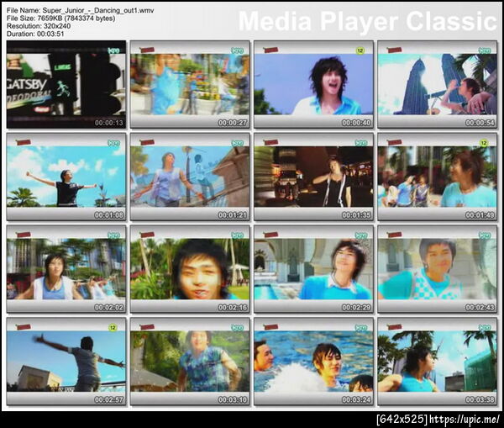Select the thumbnail timestamped 00:01:49

437,177
